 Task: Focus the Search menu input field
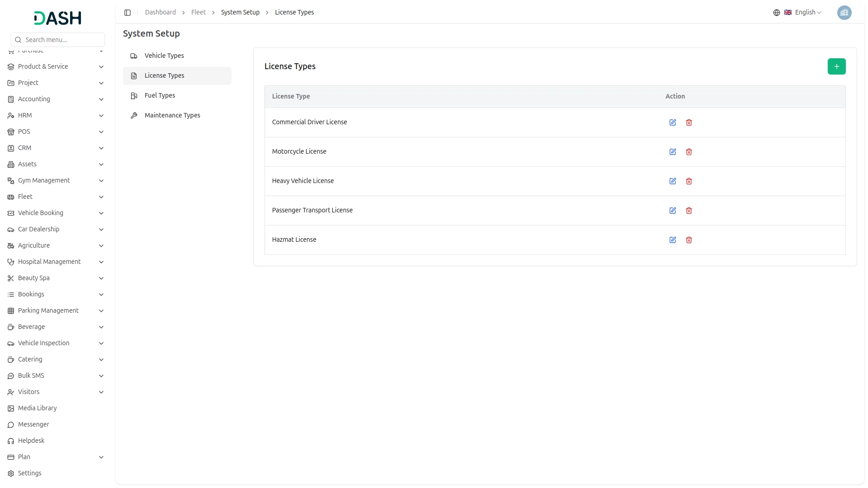tap(58, 40)
